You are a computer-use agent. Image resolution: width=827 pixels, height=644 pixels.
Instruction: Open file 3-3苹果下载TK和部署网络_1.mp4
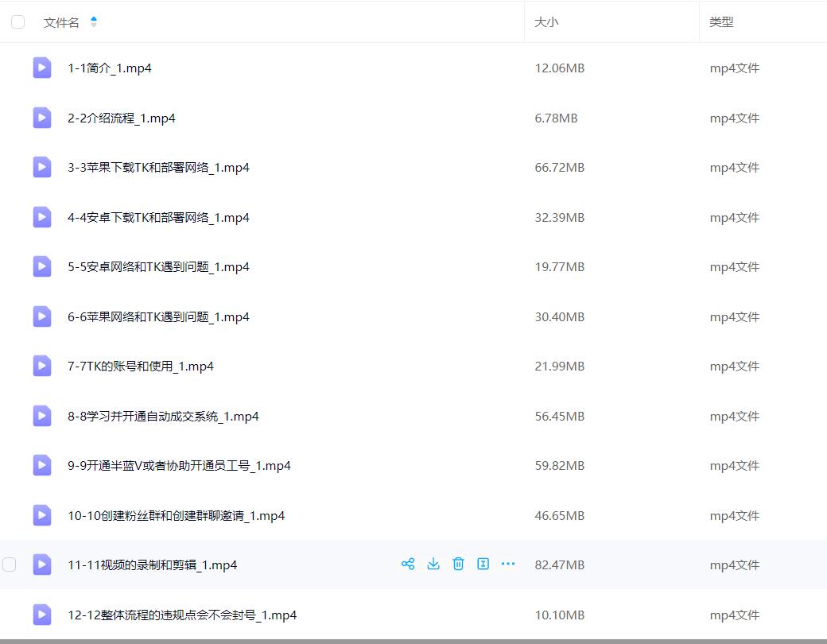click(x=158, y=168)
